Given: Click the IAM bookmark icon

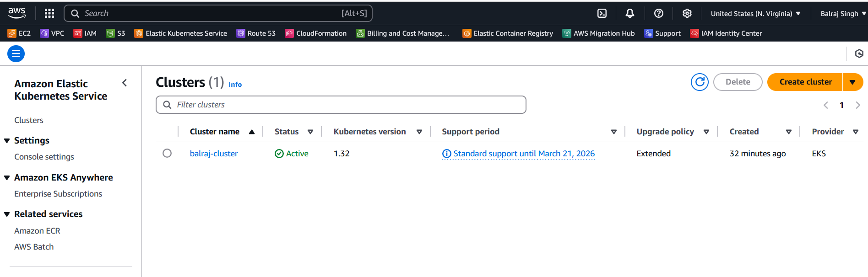Looking at the screenshot, I should coord(78,33).
